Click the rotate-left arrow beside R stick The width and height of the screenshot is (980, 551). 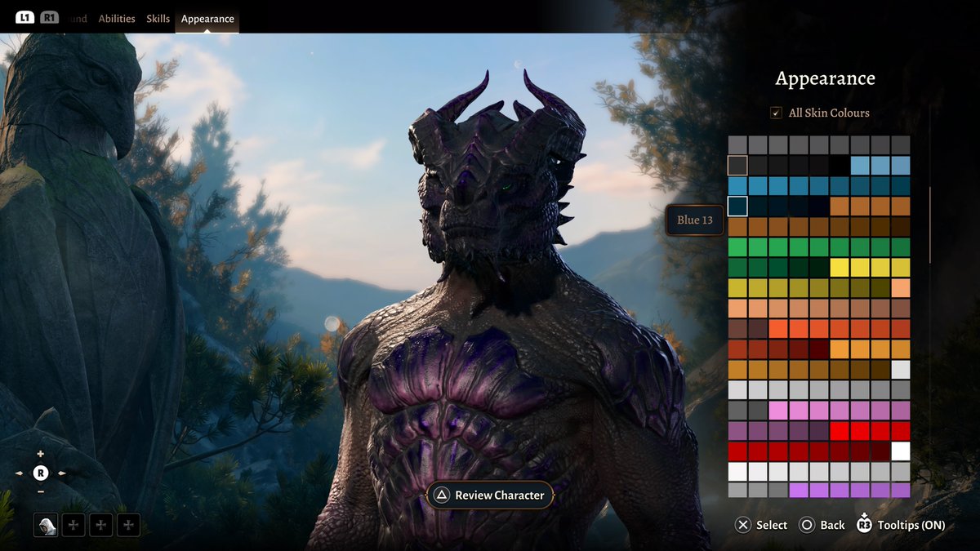point(20,473)
